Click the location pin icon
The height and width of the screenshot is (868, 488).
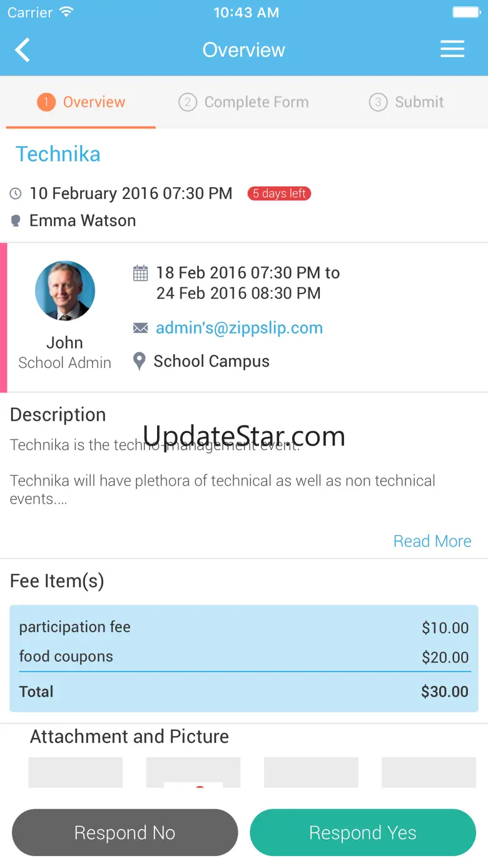point(140,361)
